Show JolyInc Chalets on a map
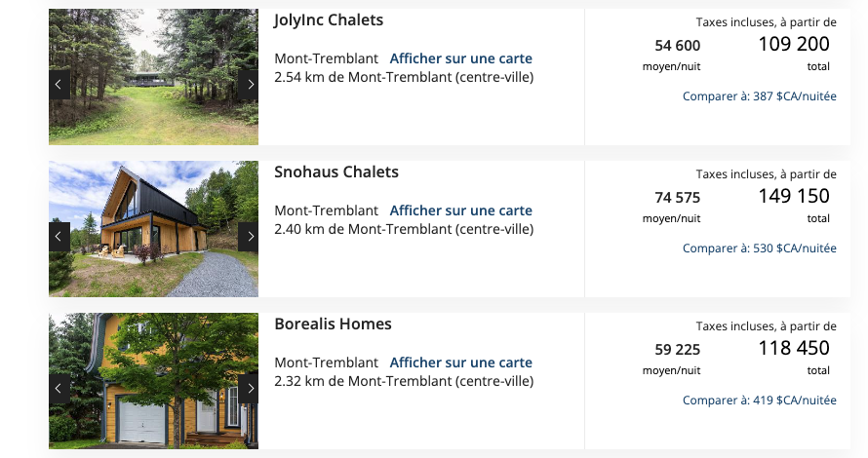Image resolution: width=868 pixels, height=458 pixels. point(460,58)
